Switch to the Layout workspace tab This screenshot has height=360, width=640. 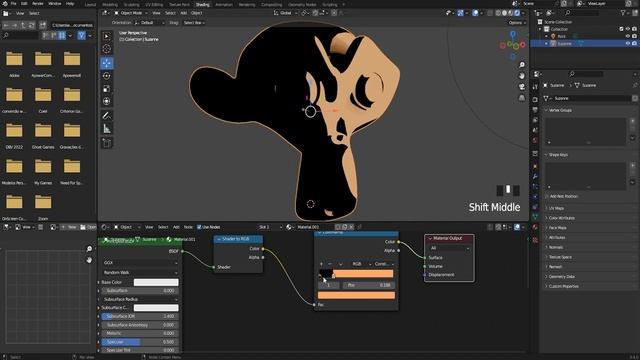pos(90,4)
